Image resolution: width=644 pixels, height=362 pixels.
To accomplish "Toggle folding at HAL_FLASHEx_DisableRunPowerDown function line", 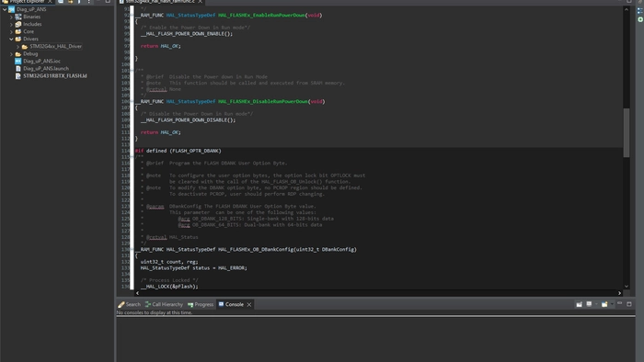I will click(132, 101).
